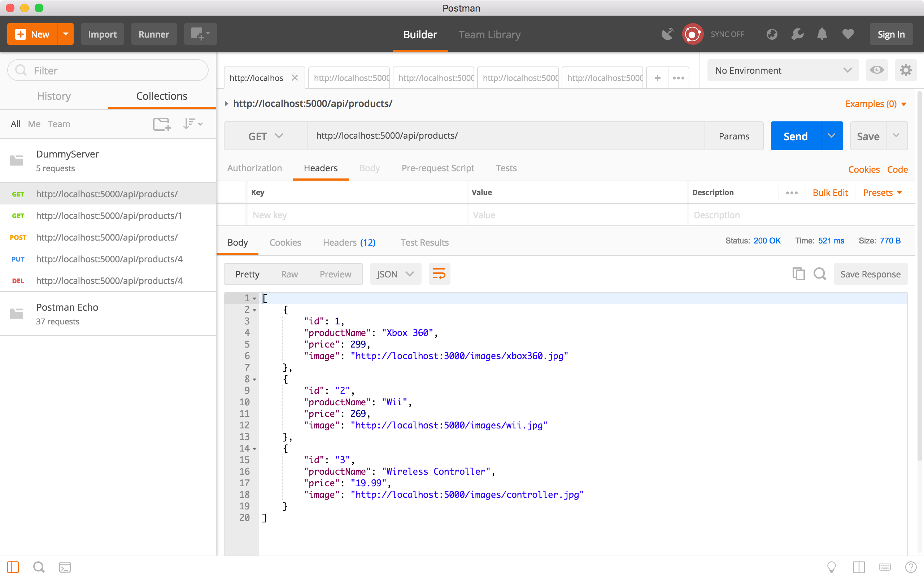
Task: Open Find in status bar
Action: (x=39, y=567)
